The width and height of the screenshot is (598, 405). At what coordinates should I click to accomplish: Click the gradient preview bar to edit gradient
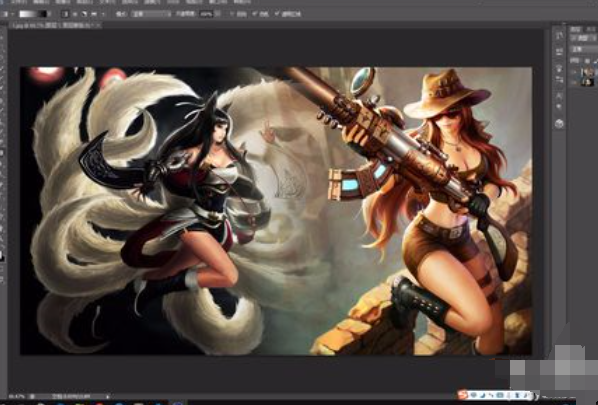pyautogui.click(x=33, y=14)
